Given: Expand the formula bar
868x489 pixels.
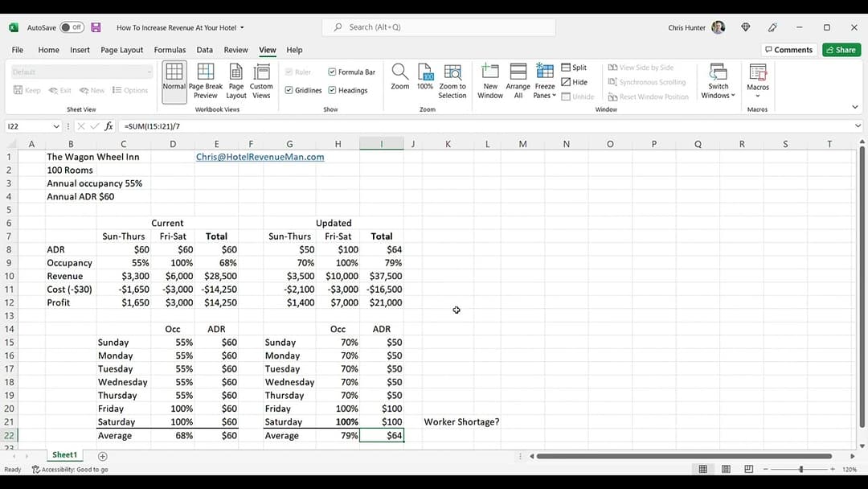Looking at the screenshot, I should [858, 126].
